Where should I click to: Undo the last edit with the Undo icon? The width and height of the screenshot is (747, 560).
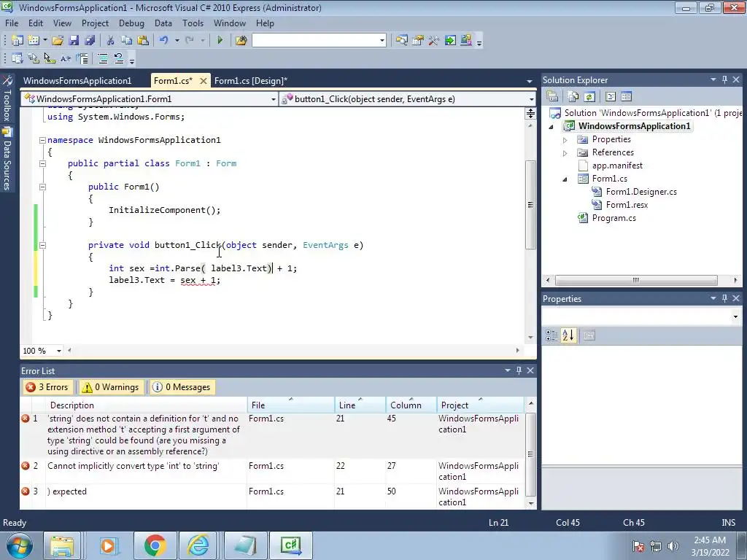[x=163, y=41]
